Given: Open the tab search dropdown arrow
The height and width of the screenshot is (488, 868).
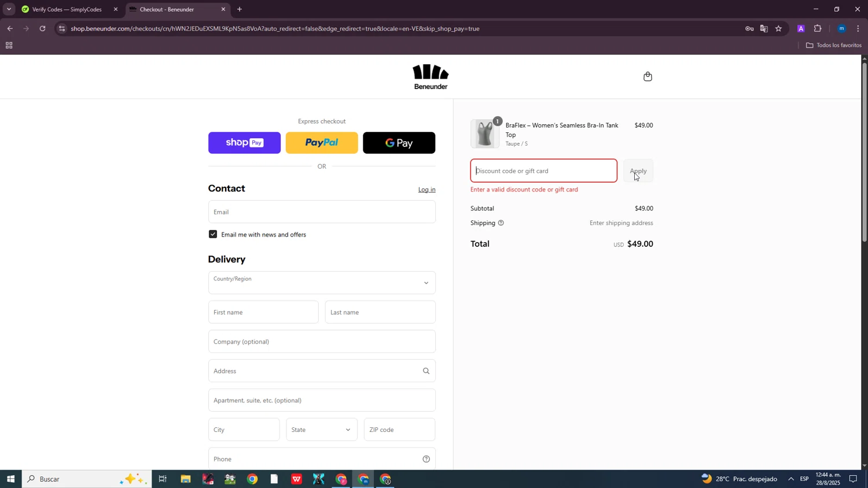Looking at the screenshot, I should (9, 9).
